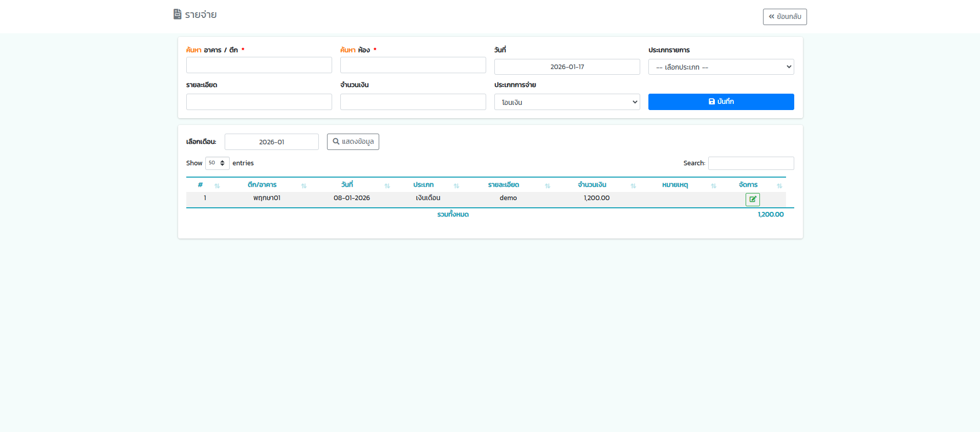Sort by ประเภท column arrows
This screenshot has height=432, width=980.
(456, 186)
